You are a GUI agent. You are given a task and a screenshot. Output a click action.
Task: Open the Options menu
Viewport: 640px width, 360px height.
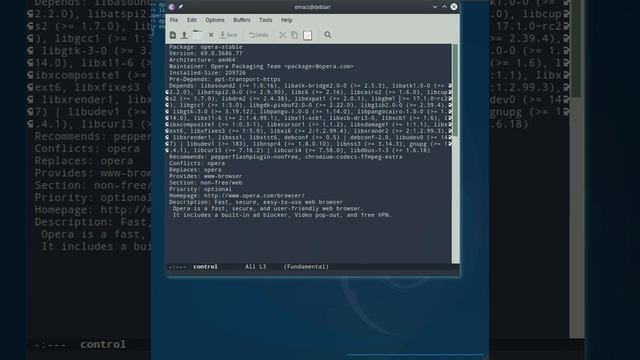(215, 20)
